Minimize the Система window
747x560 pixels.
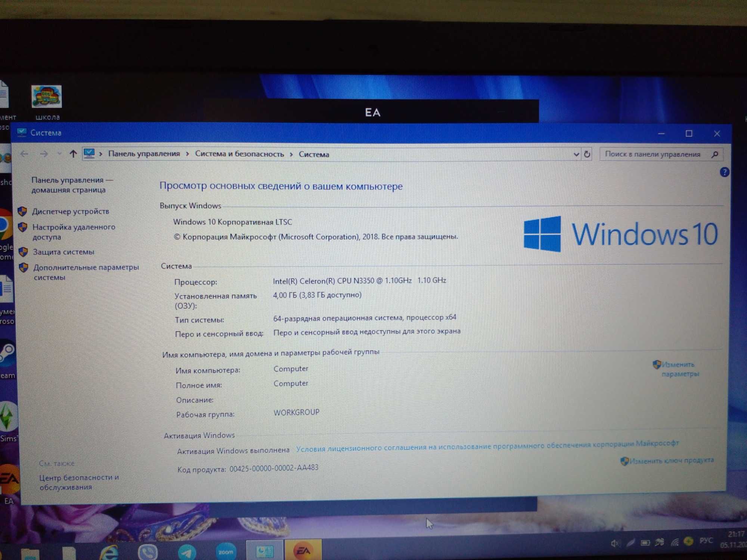(661, 133)
